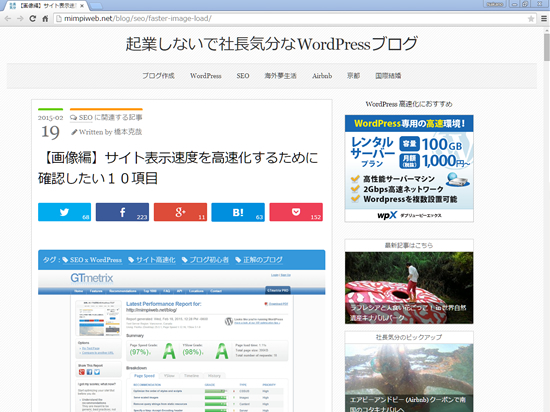The image size is (550, 412).
Task: Share the article via the Facebook button
Action: coord(122,212)
